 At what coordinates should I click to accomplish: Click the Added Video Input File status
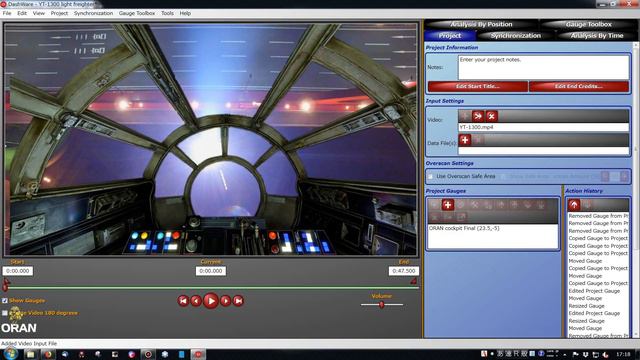point(29,344)
